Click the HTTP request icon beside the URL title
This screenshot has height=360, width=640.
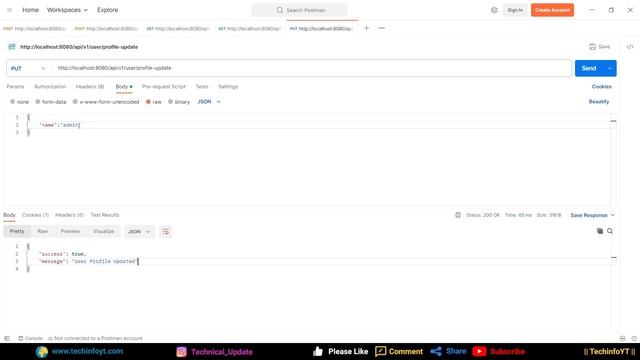(x=12, y=47)
